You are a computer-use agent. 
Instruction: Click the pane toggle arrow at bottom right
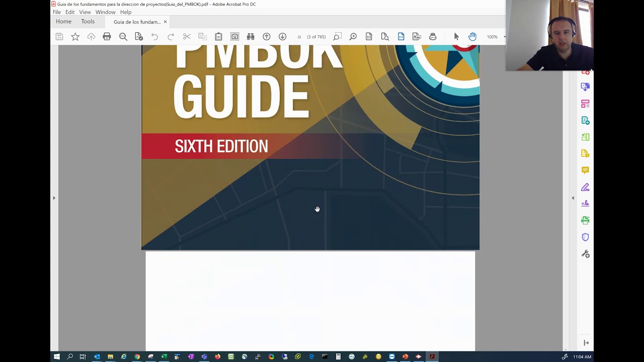[586, 343]
